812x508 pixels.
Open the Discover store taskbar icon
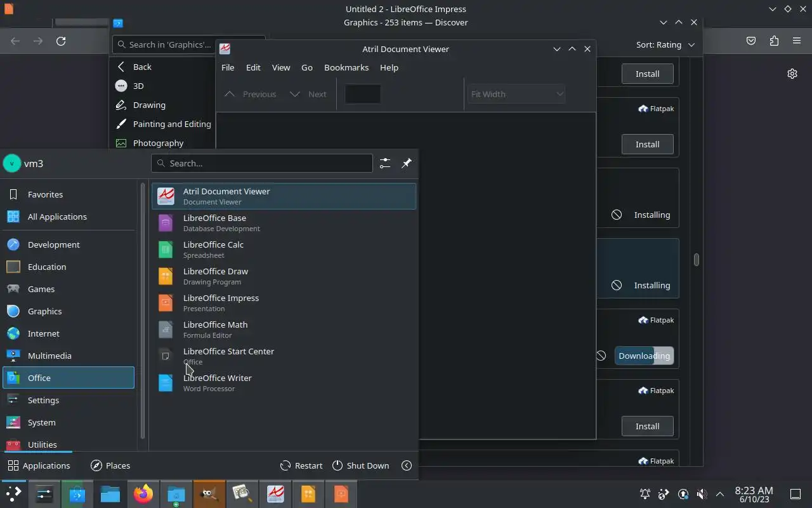[x=77, y=494]
